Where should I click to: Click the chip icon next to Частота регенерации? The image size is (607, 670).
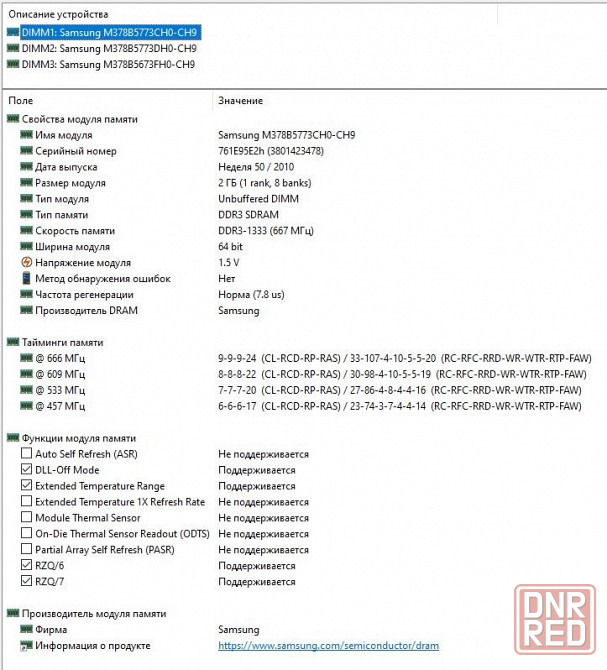(26, 294)
